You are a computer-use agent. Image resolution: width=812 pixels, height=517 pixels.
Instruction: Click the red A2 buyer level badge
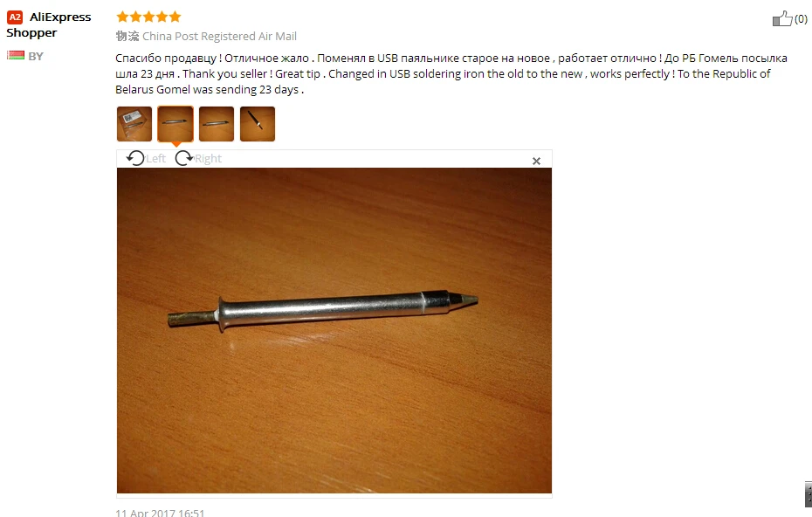[15, 17]
